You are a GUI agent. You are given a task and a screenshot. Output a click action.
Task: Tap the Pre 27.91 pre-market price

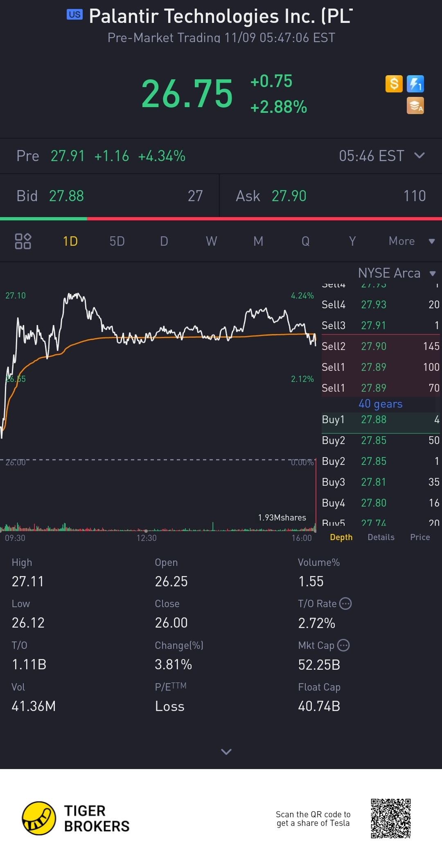(68, 156)
